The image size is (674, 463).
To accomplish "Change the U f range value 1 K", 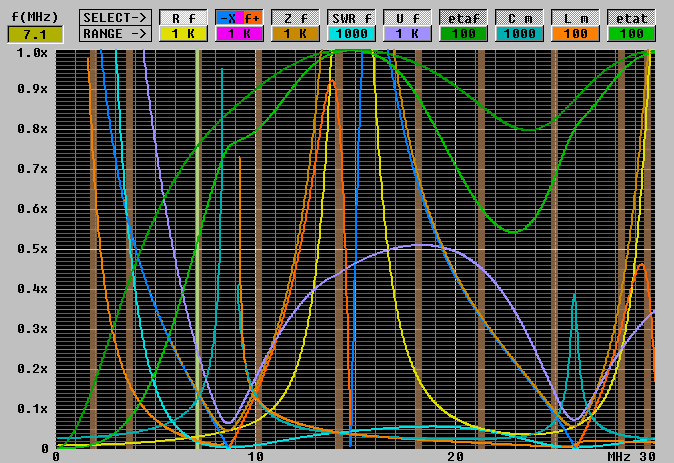I will tap(407, 34).
